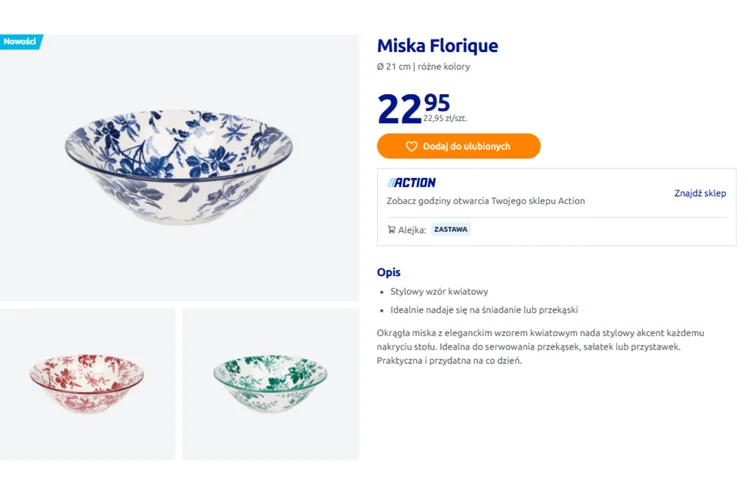The height and width of the screenshot is (494, 748).
Task: Select the red floral bowl thumbnail
Action: coord(88,383)
